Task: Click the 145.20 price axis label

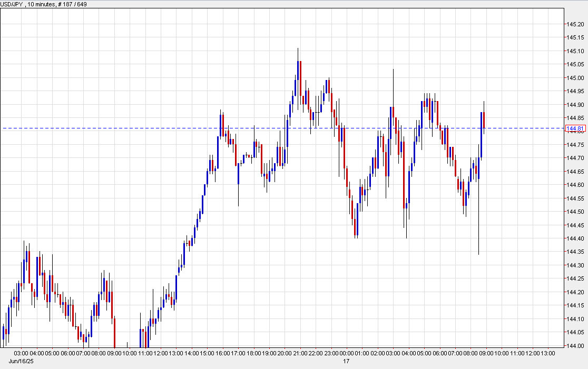Action: point(575,24)
